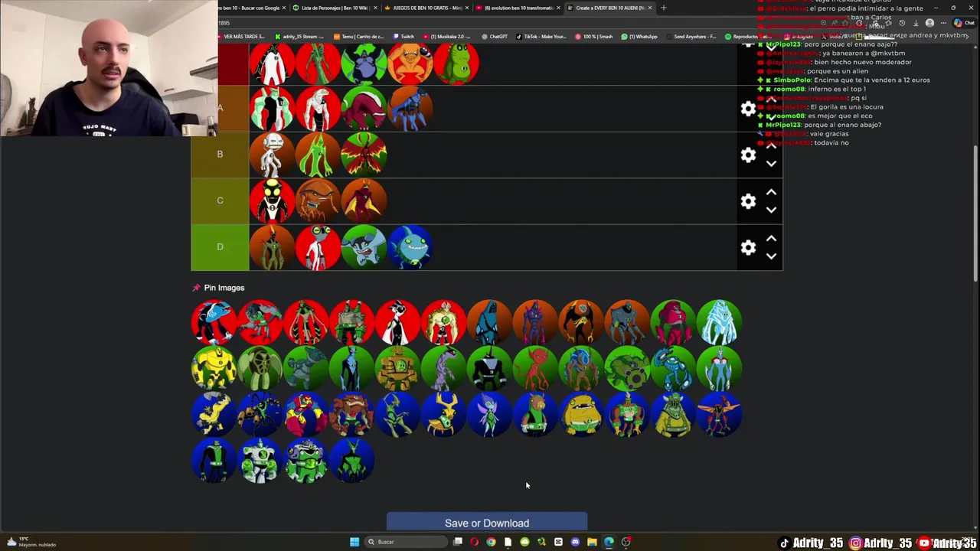Select blue shark-fish alien in D tier
Screen dimensions: 980x551
tap(410, 247)
